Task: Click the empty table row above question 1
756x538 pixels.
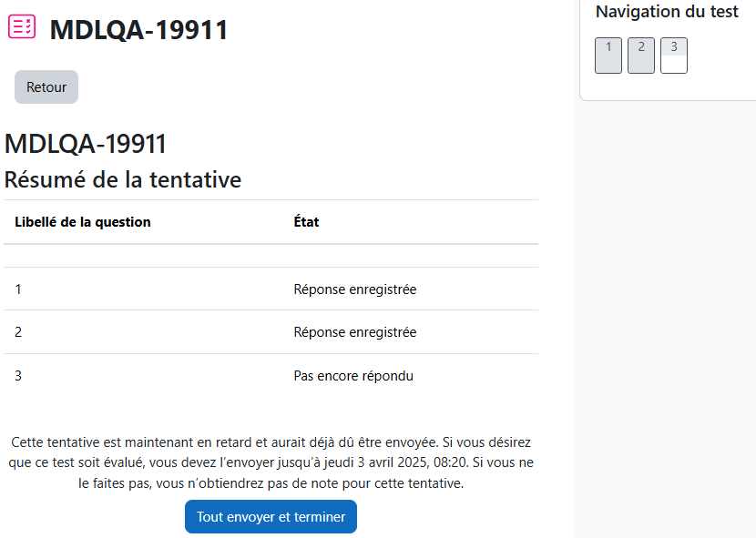Action: pyautogui.click(x=271, y=256)
